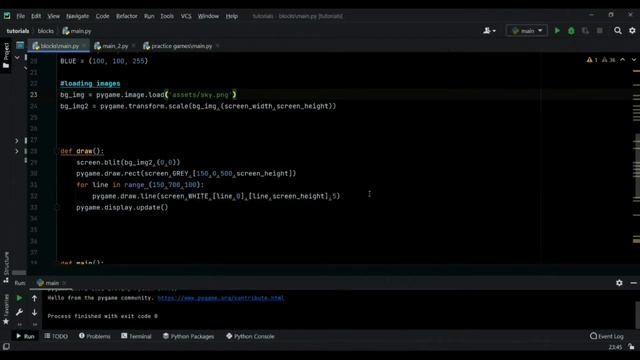The image size is (640, 360).
Task: Open the TODO tool window
Action: [x=56, y=336]
